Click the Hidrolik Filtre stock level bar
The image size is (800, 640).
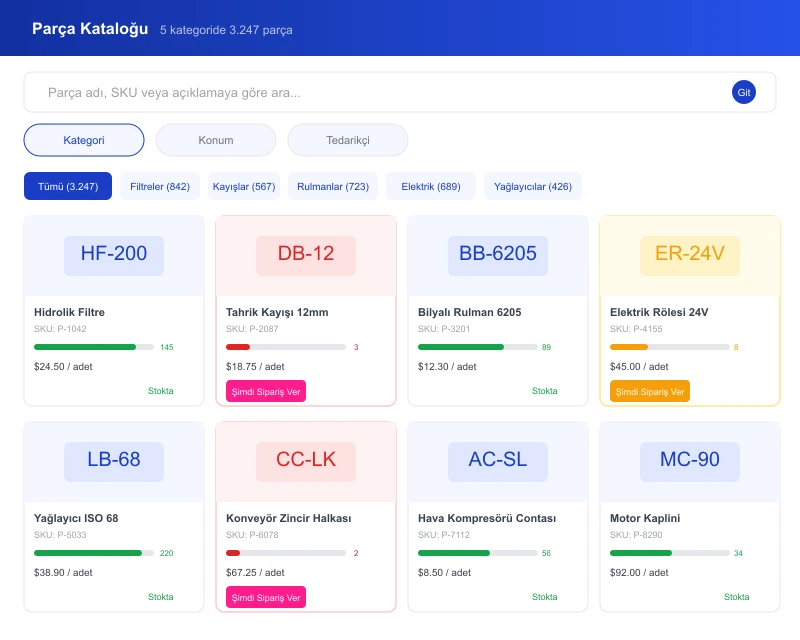point(94,347)
